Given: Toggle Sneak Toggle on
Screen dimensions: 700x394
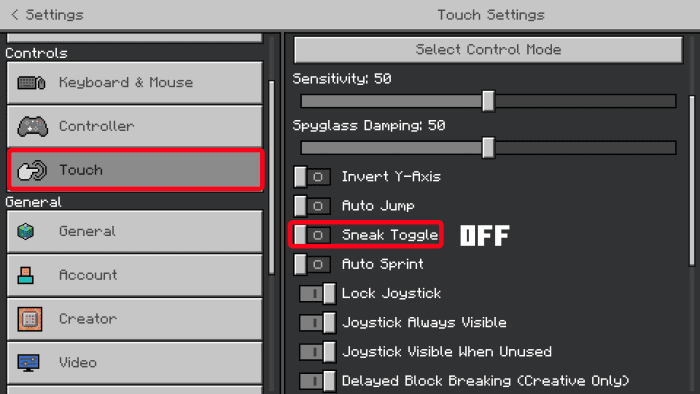Looking at the screenshot, I should 312,235.
